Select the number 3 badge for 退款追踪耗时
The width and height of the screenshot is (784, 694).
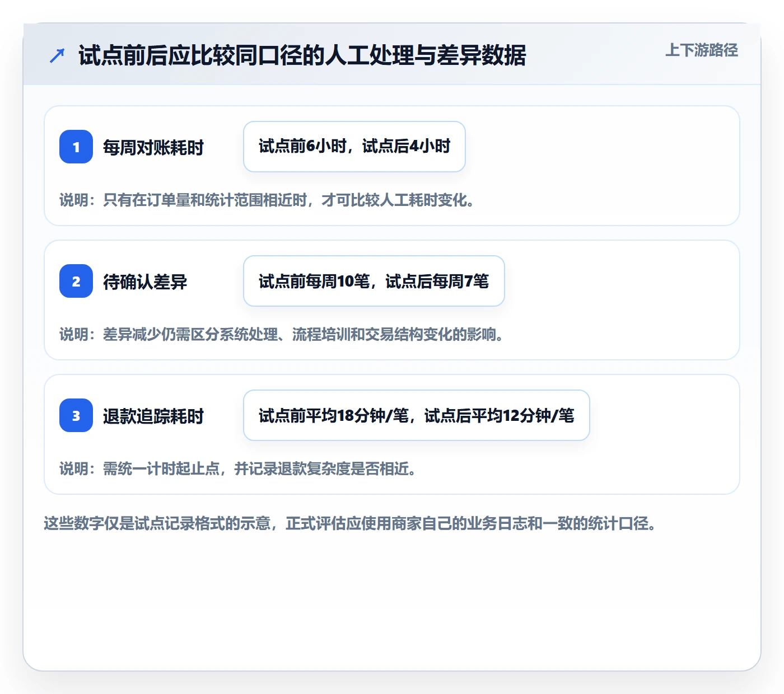coord(76,415)
